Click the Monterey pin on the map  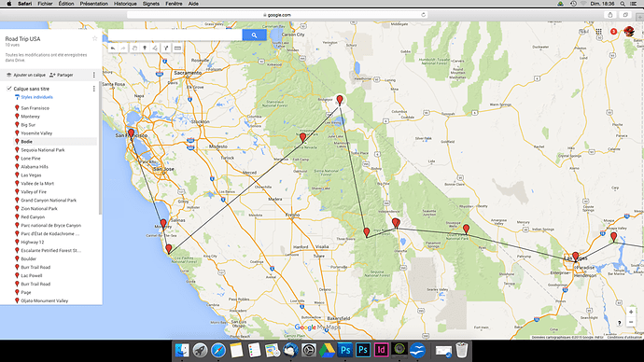coord(163,224)
